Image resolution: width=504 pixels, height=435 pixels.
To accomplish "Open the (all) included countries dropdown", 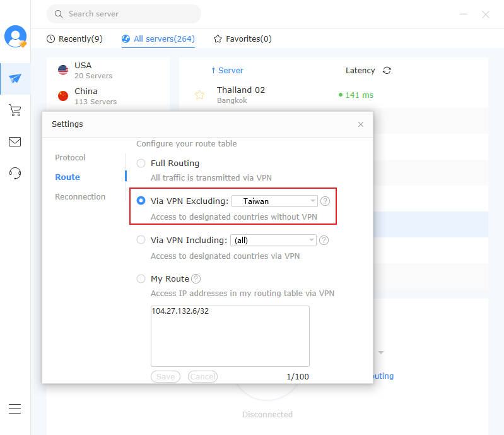I will click(274, 241).
